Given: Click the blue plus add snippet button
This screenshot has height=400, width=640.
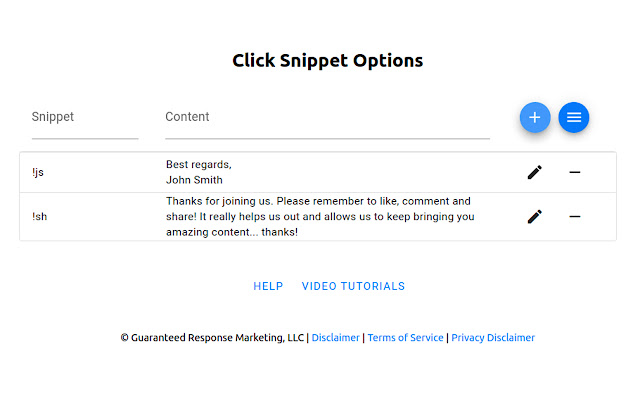Looking at the screenshot, I should 535,117.
